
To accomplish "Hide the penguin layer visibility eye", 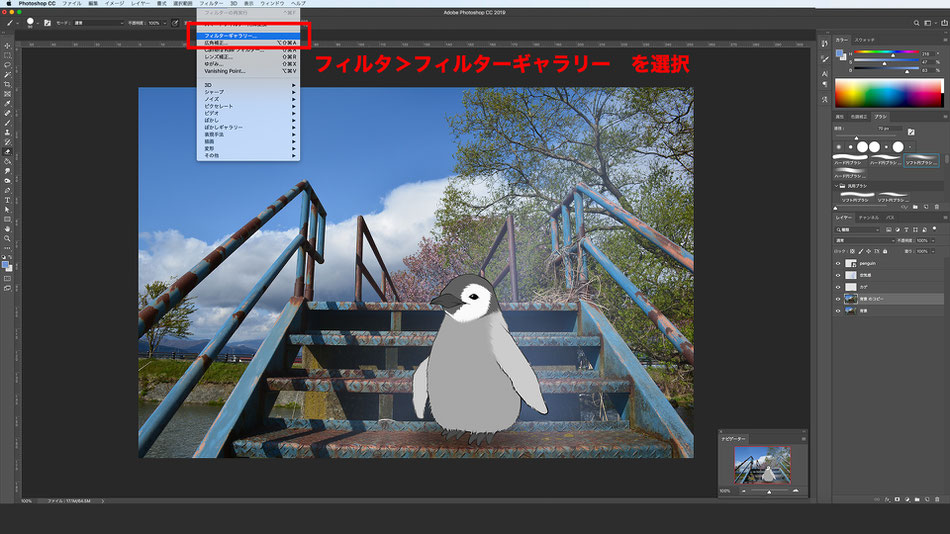I will [838, 264].
